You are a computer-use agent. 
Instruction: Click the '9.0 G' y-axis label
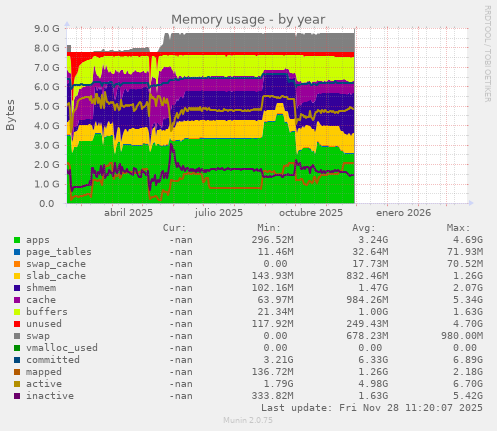pyautogui.click(x=47, y=29)
